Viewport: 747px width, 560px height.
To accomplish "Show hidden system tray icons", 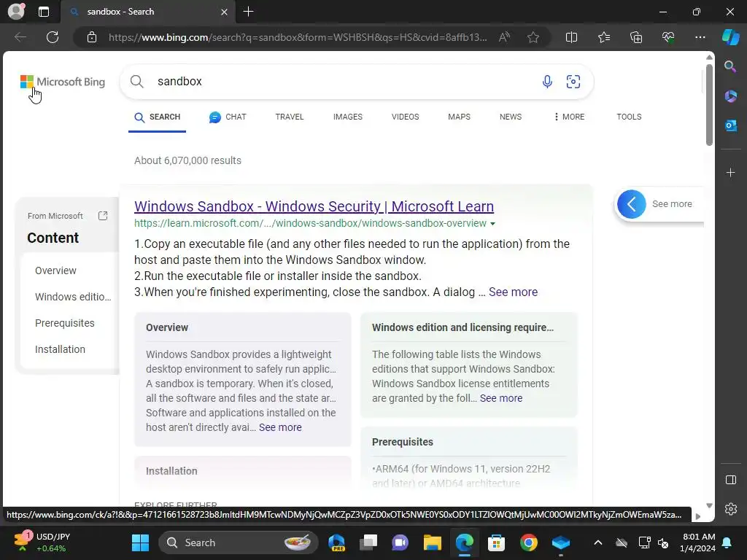I will 598,542.
